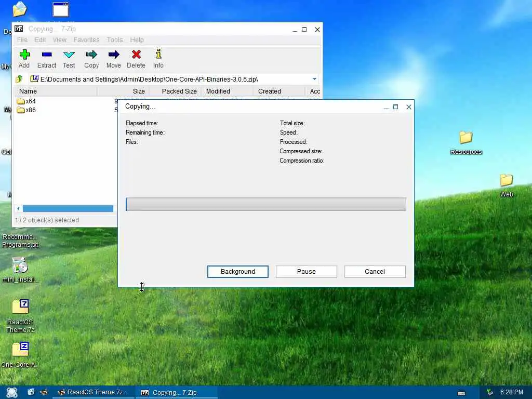The height and width of the screenshot is (399, 532).
Task: Click the scrollbar left arrow in file list
Action: pos(18,208)
